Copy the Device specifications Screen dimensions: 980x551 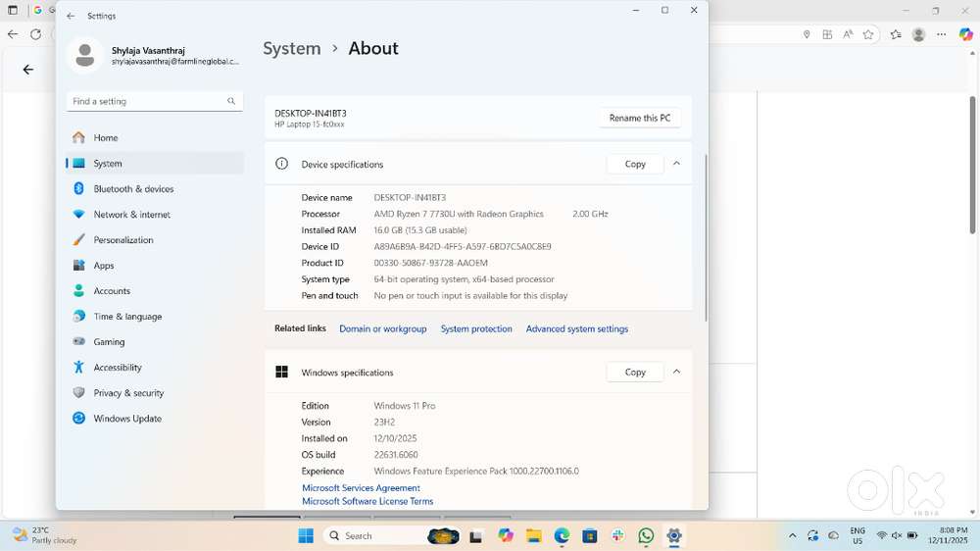tap(635, 164)
